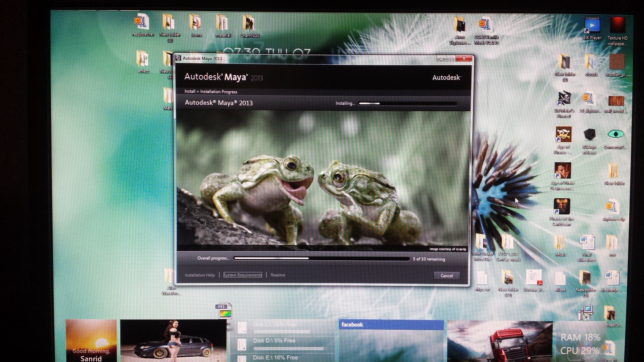The width and height of the screenshot is (644, 362).
Task: Click the Good morning sunset widget
Action: pyautogui.click(x=91, y=341)
